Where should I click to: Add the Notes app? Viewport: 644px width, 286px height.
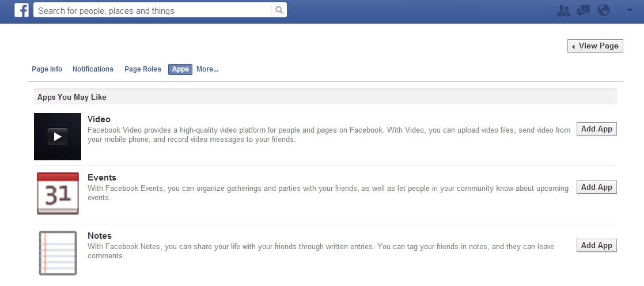(x=596, y=246)
